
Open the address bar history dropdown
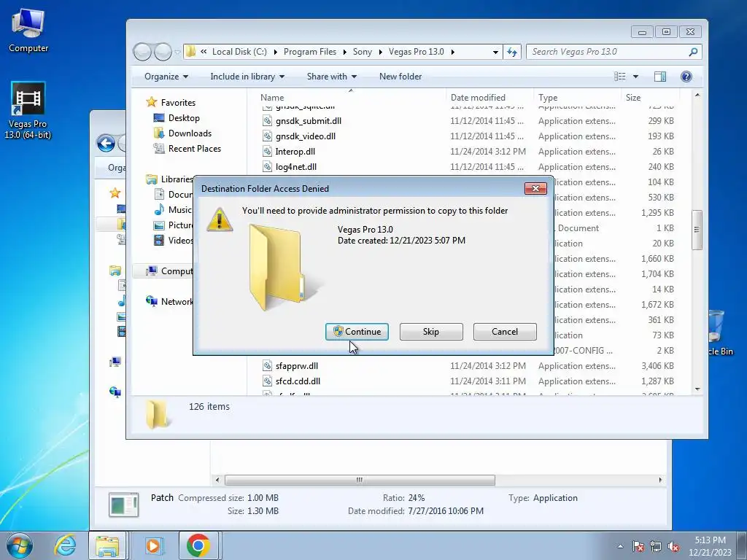(495, 52)
